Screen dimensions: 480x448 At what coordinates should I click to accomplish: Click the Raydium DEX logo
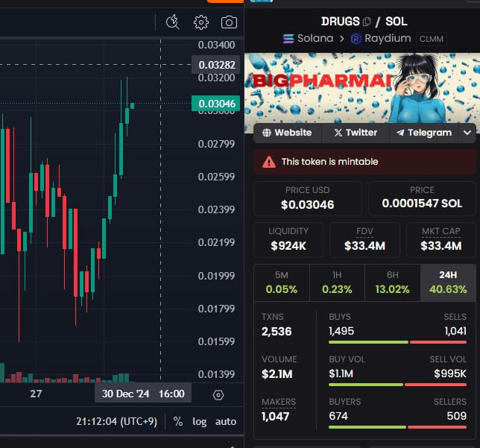(356, 39)
